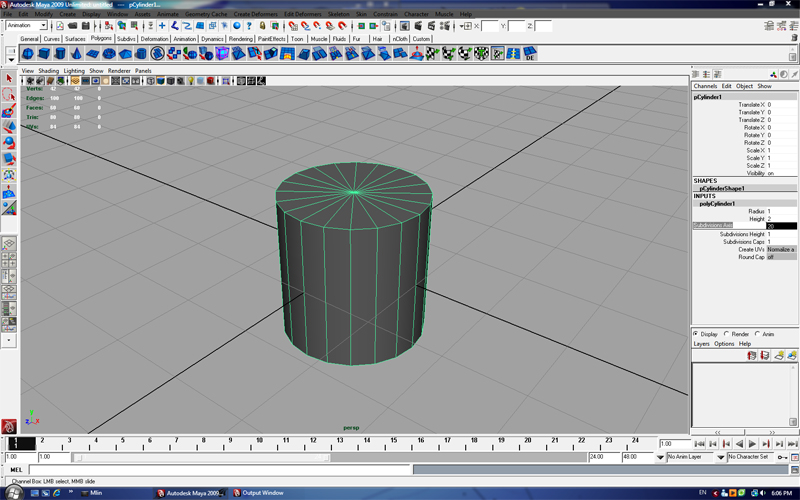Image resolution: width=800 pixels, height=500 pixels.
Task: Click Options in the layer editor
Action: (724, 344)
